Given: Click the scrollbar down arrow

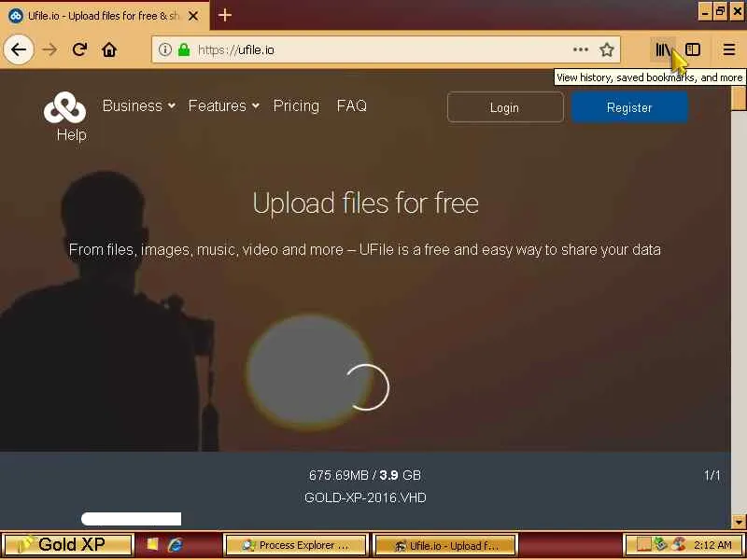Looking at the screenshot, I should 739,521.
